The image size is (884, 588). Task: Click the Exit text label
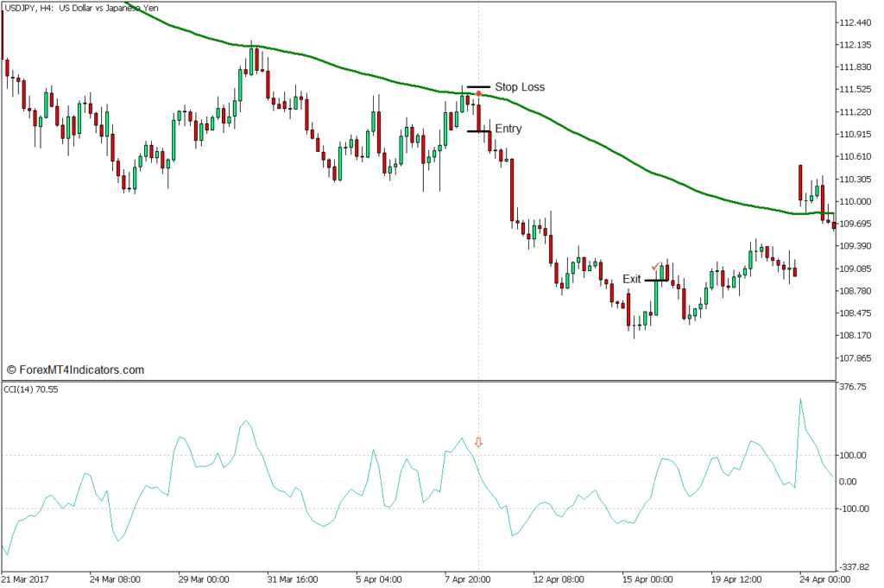click(632, 279)
